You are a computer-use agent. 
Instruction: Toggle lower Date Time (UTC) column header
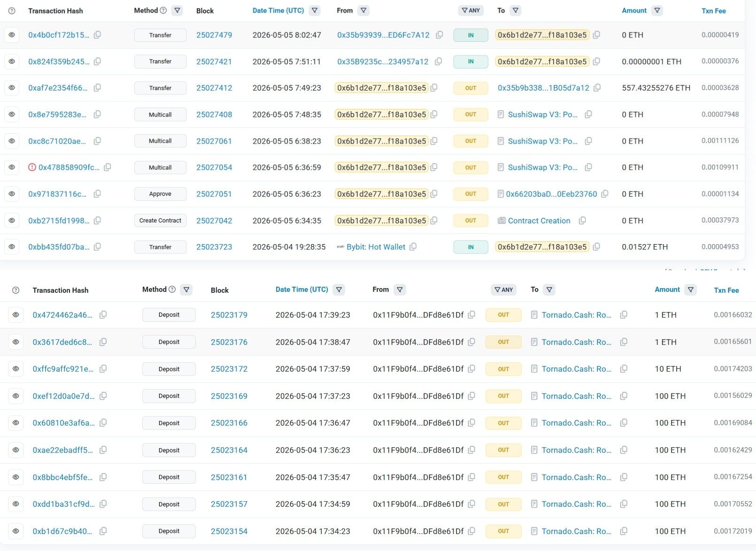pyautogui.click(x=301, y=290)
